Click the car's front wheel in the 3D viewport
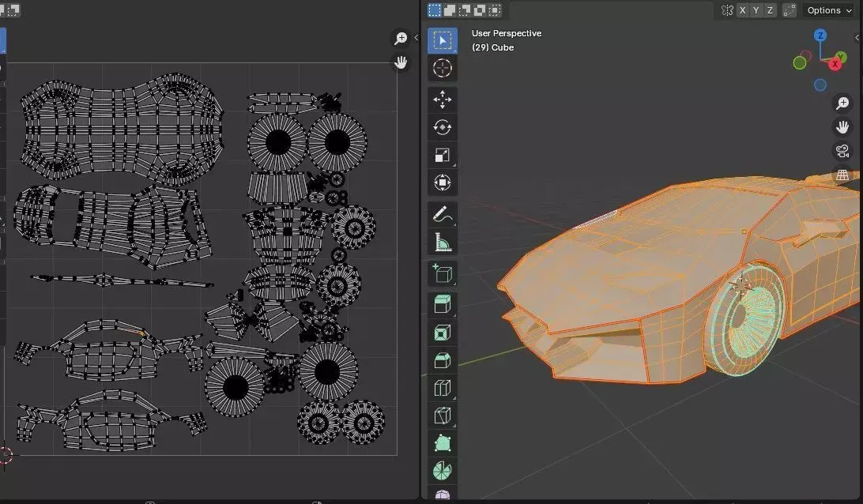The height and width of the screenshot is (504, 863). point(744,318)
